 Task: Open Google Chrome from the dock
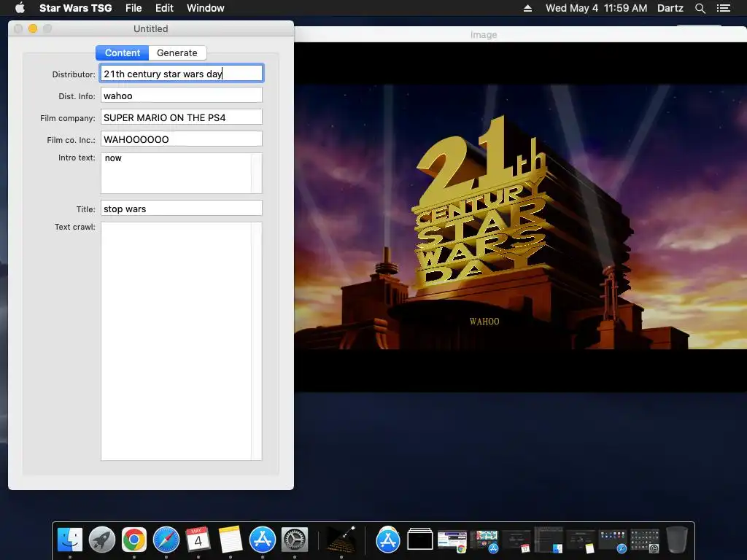[x=134, y=540]
